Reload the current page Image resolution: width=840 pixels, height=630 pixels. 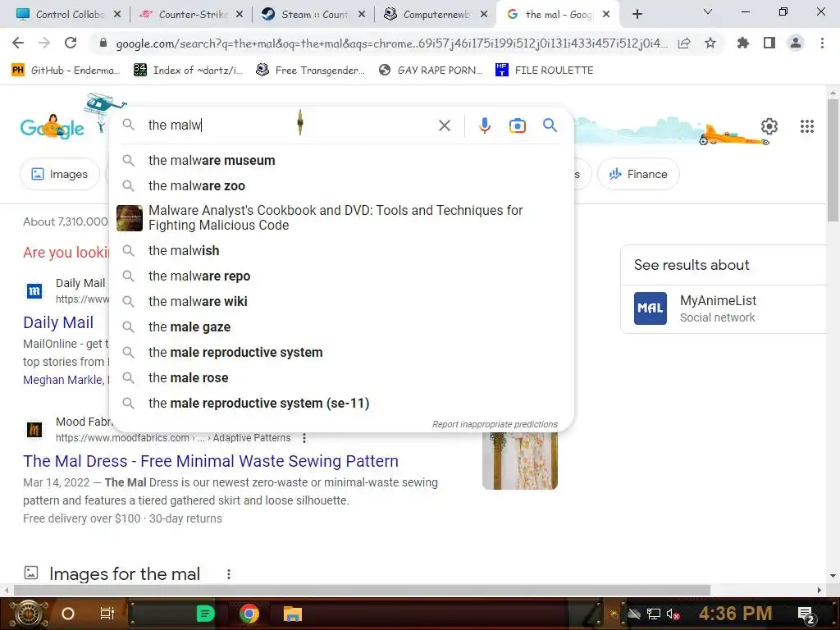click(x=71, y=43)
